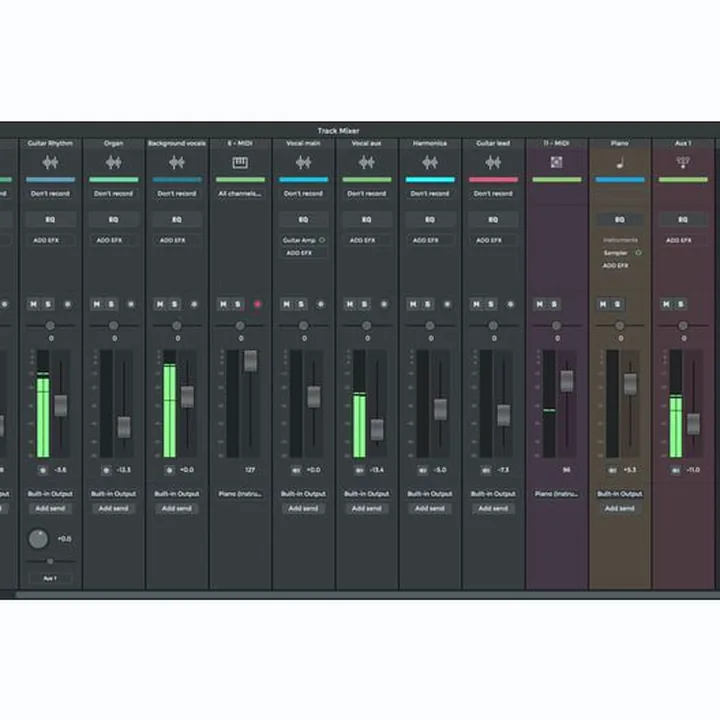Open EQ on Guitar Rhythm
Screen dimensions: 720x720
[x=50, y=219]
